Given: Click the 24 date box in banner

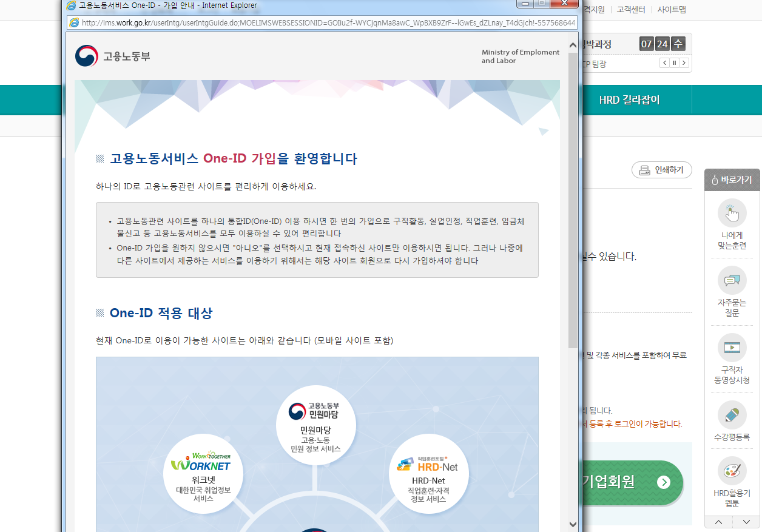Looking at the screenshot, I should click(663, 44).
